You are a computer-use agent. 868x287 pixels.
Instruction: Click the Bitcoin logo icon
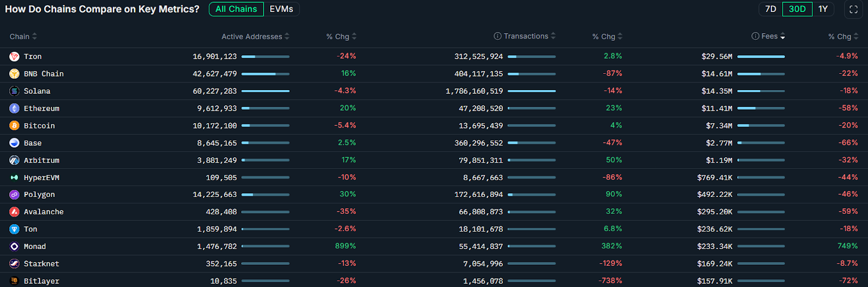(x=15, y=126)
